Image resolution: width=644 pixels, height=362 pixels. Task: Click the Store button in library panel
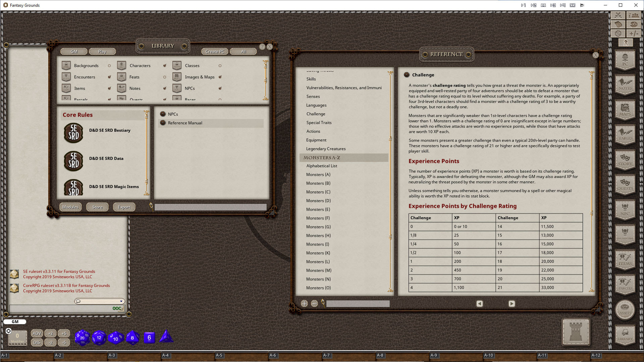click(x=97, y=207)
